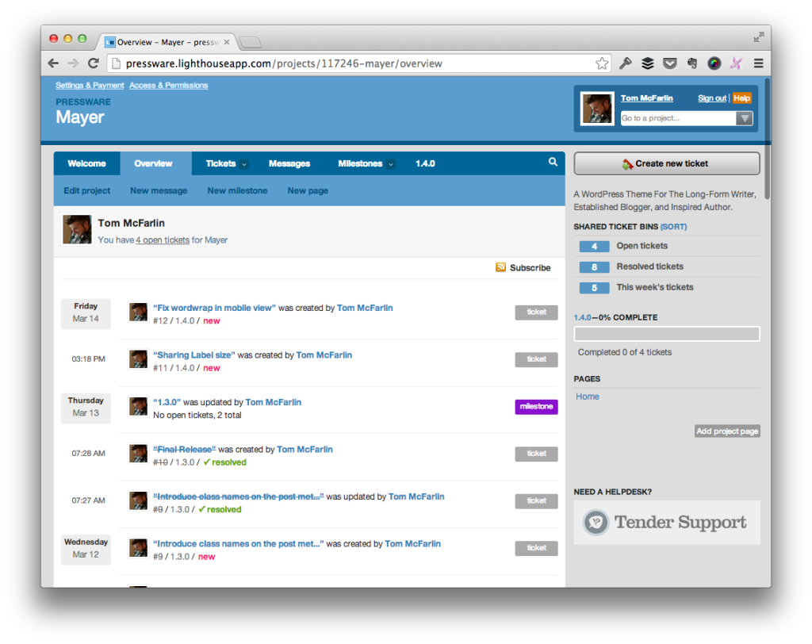Open the Chrome hamburger menu
812x644 pixels.
[759, 63]
